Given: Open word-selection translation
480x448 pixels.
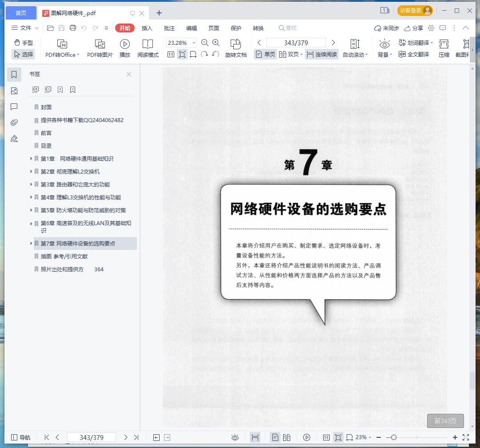Looking at the screenshot, I should pyautogui.click(x=416, y=43).
